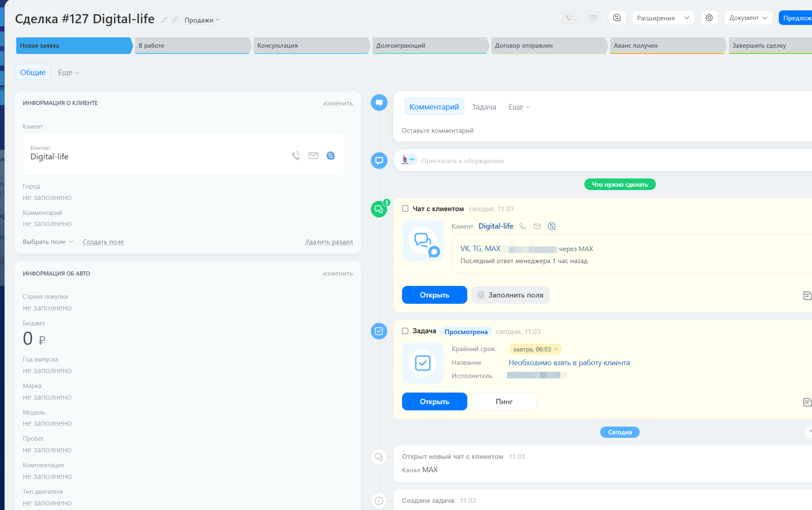Set stage to Консультация
Image resolution: width=812 pixels, height=510 pixels.
[312, 46]
